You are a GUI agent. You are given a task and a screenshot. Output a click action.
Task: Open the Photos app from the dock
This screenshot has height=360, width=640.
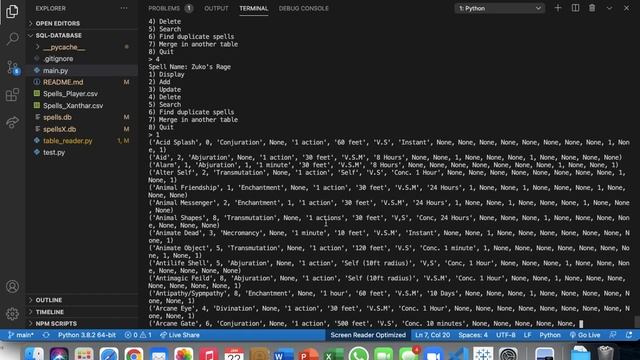[184, 354]
